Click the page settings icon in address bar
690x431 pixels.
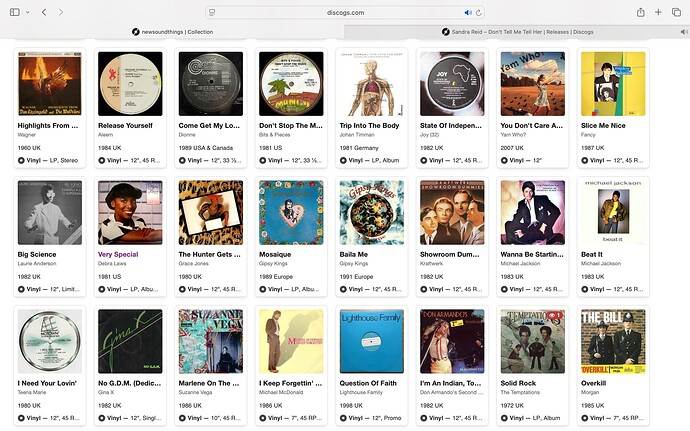point(212,13)
